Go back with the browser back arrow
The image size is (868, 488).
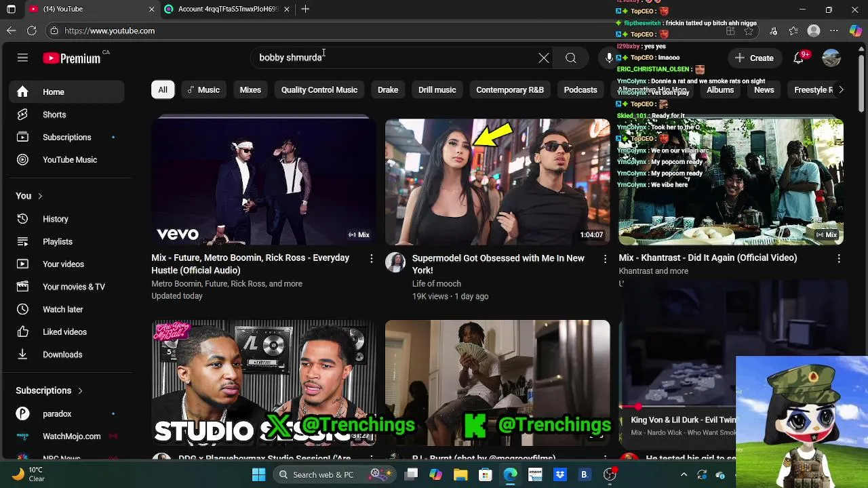coord(12,30)
